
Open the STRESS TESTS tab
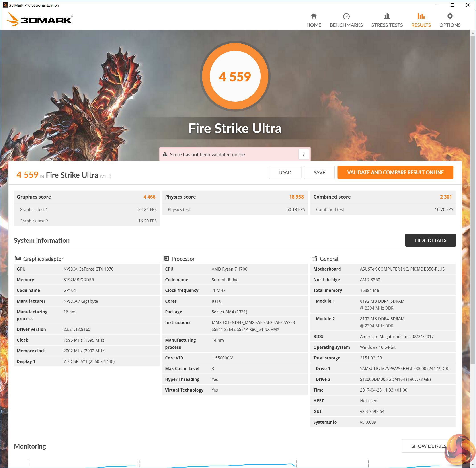click(387, 25)
